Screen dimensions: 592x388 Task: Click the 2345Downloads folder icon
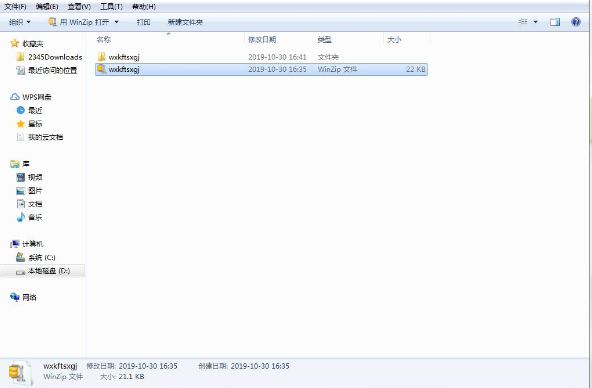[x=20, y=57]
